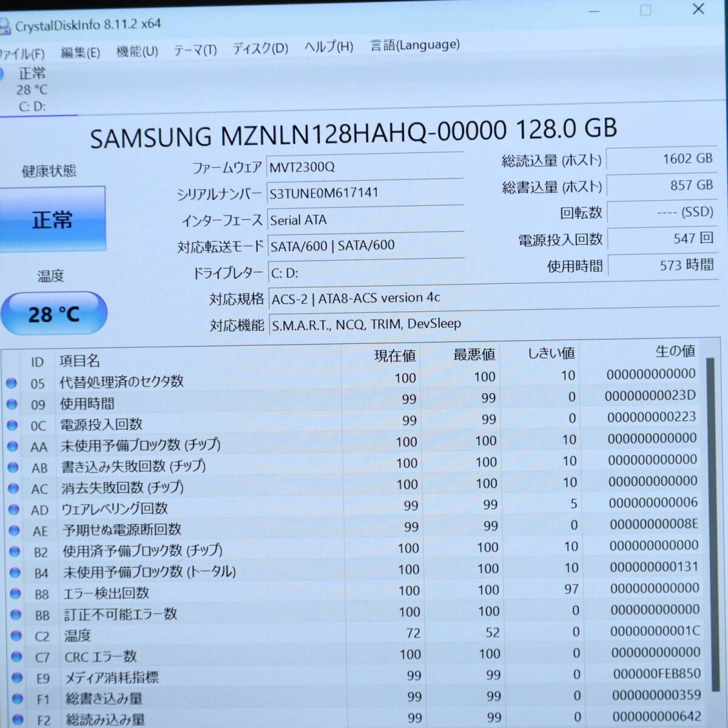Viewport: 728px width, 728px height.
Task: Click current value 72 in 温度 row
Action: click(x=413, y=633)
